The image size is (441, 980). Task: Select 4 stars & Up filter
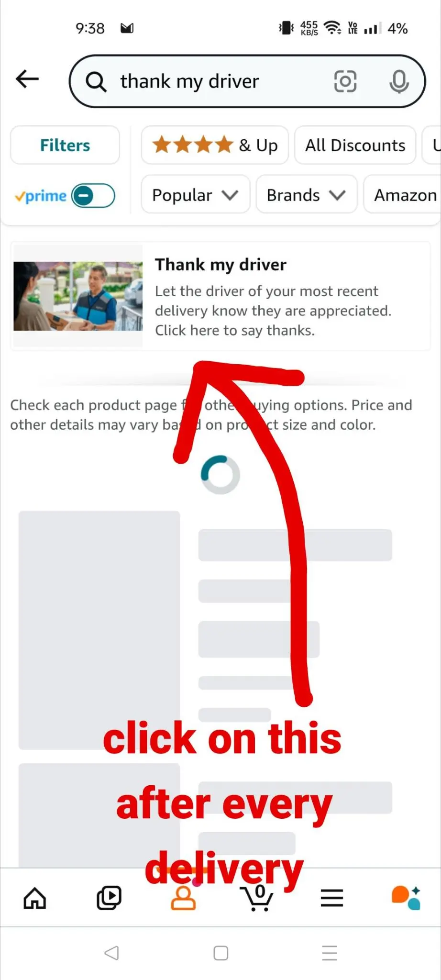(215, 145)
